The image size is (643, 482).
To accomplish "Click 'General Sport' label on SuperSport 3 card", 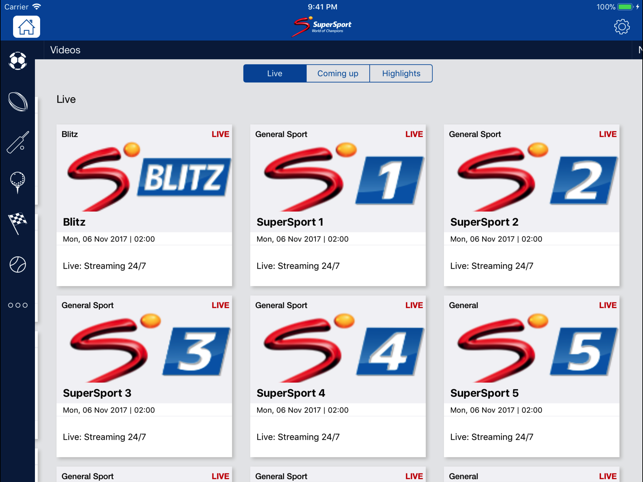I will tap(87, 305).
